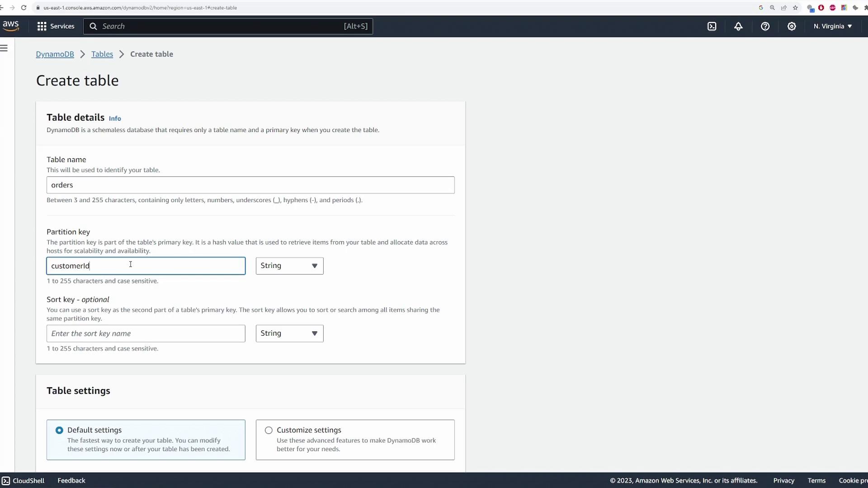Click the AWS logo home icon
Viewport: 868px width, 488px height.
click(11, 26)
